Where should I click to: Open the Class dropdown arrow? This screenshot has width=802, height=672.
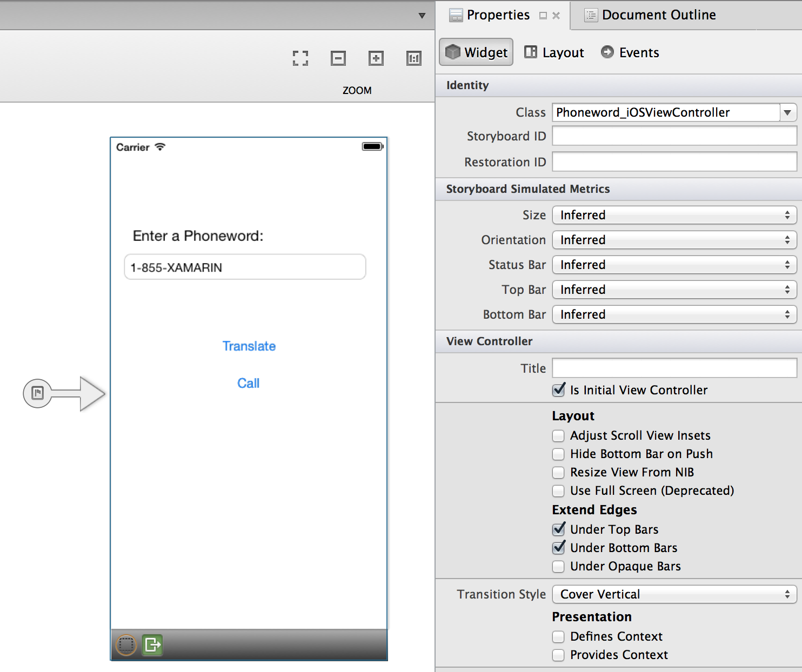[x=787, y=112]
